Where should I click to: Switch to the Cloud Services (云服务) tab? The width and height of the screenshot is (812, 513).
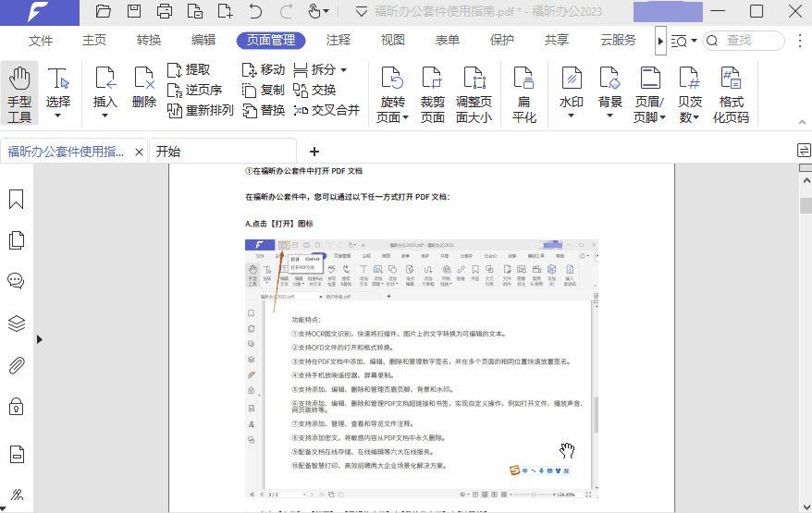click(618, 41)
